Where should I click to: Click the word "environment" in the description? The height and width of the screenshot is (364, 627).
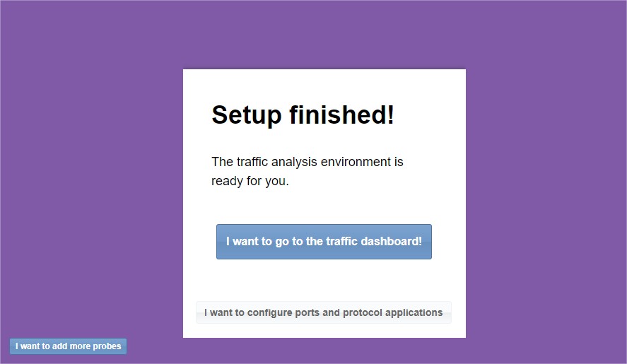point(356,162)
